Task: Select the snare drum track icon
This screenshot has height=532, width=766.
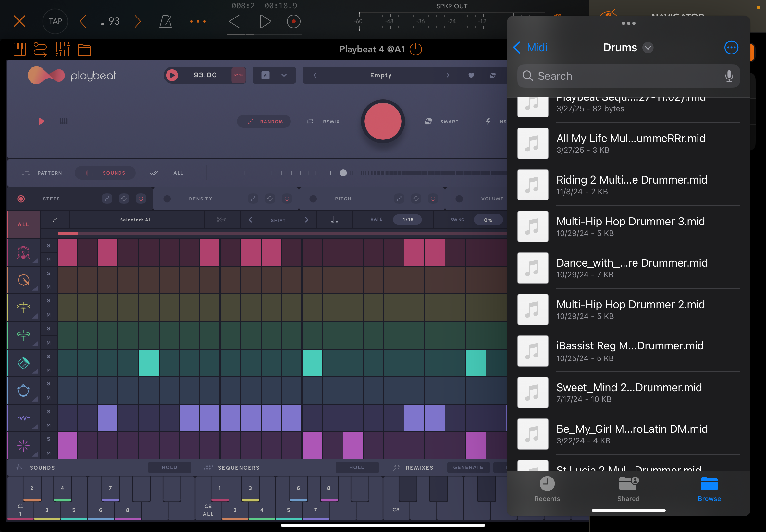Action: [x=23, y=280]
